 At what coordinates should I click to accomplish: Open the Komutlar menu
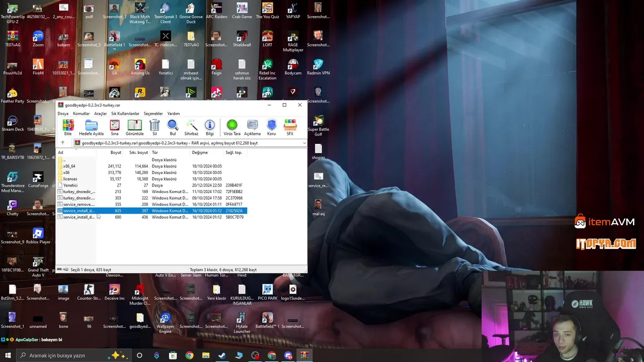[x=81, y=114]
